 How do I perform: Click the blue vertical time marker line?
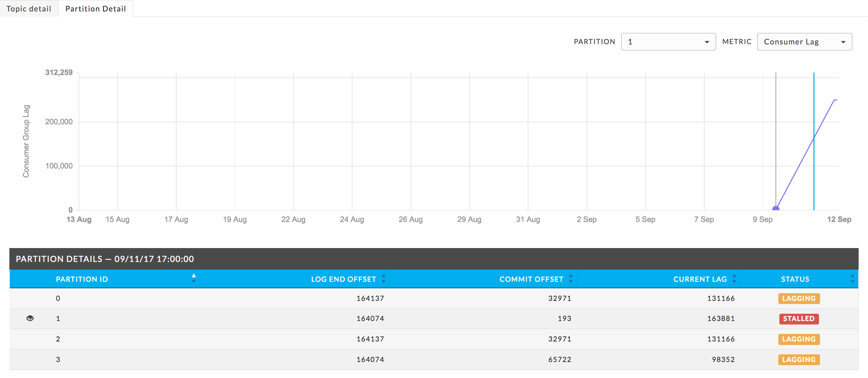pyautogui.click(x=814, y=141)
